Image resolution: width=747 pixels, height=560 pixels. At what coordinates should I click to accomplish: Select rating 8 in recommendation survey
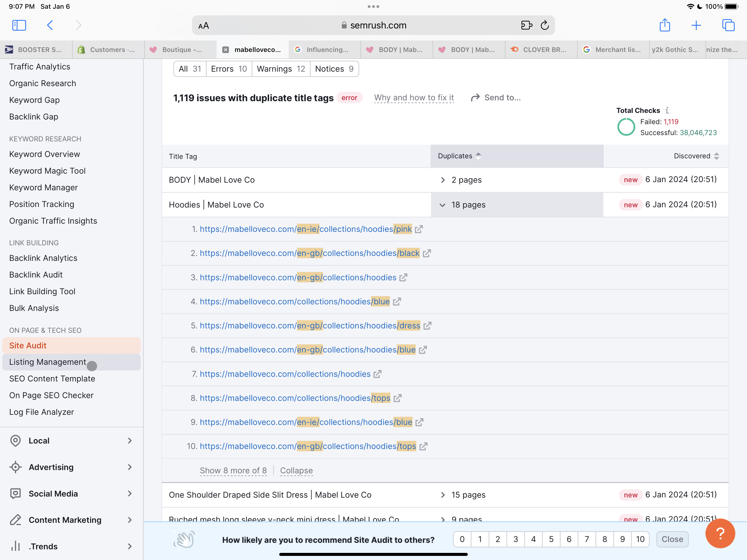[x=605, y=539]
